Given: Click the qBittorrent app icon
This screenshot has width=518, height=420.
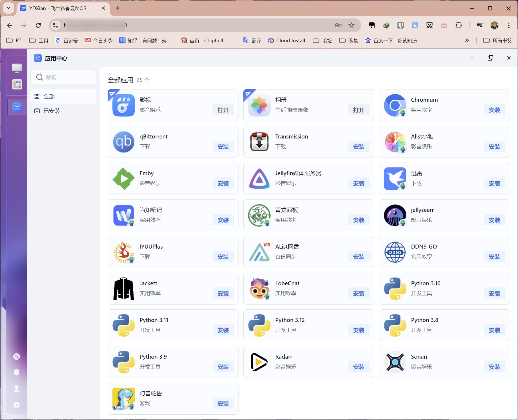Looking at the screenshot, I should [123, 142].
